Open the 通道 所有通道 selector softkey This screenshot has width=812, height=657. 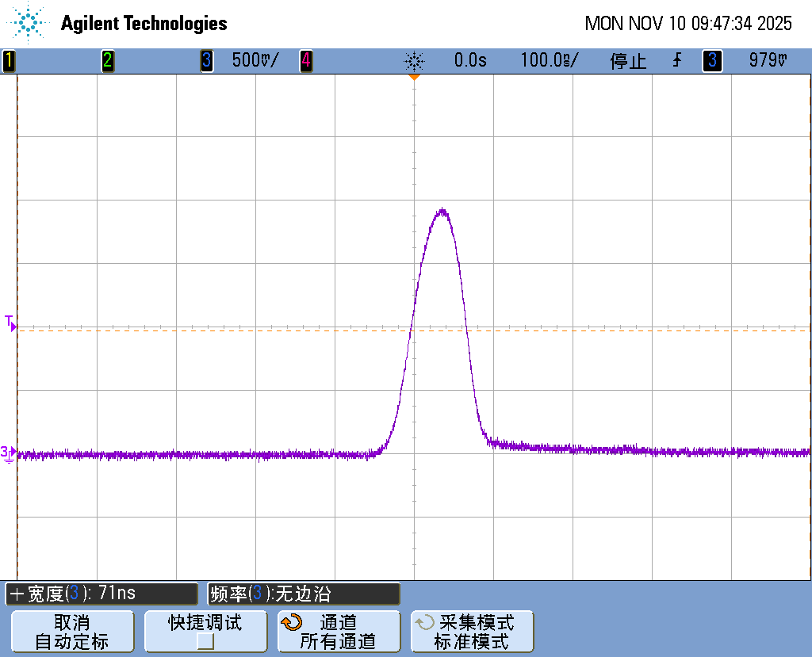click(339, 632)
